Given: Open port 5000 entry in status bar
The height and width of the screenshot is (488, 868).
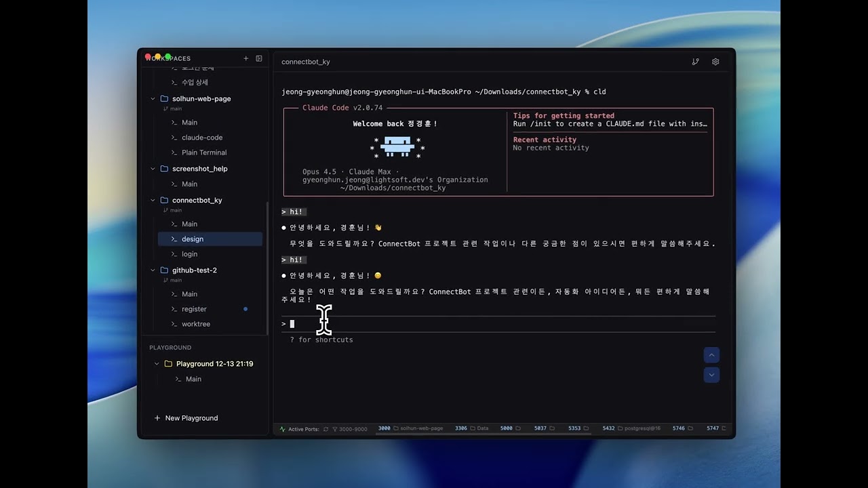Looking at the screenshot, I should pos(510,428).
